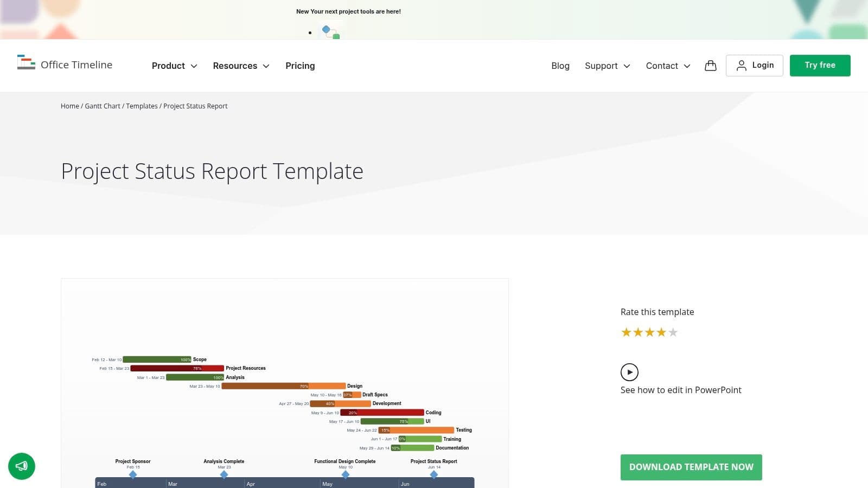Rate the template five stars
This screenshot has width=868, height=488.
pos(673,332)
